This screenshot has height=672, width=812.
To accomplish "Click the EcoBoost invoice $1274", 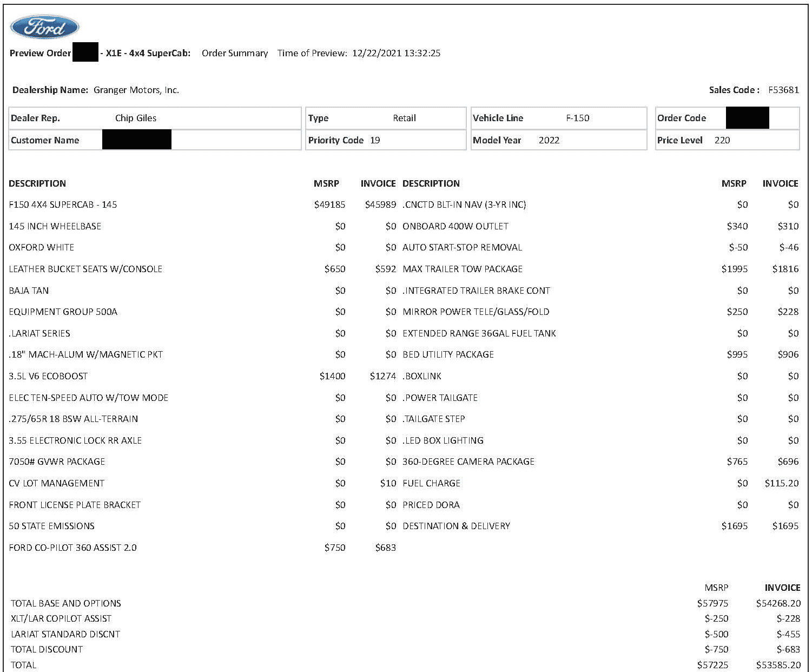I will click(x=383, y=376).
